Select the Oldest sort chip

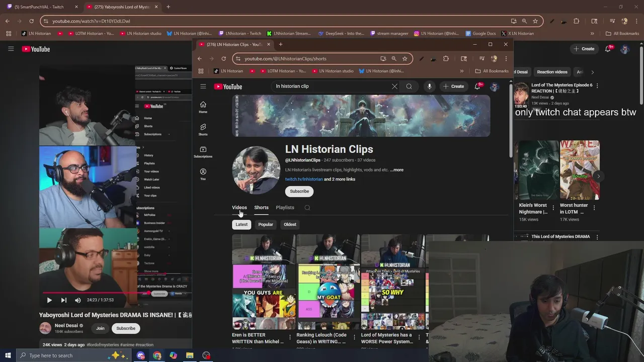point(290,224)
